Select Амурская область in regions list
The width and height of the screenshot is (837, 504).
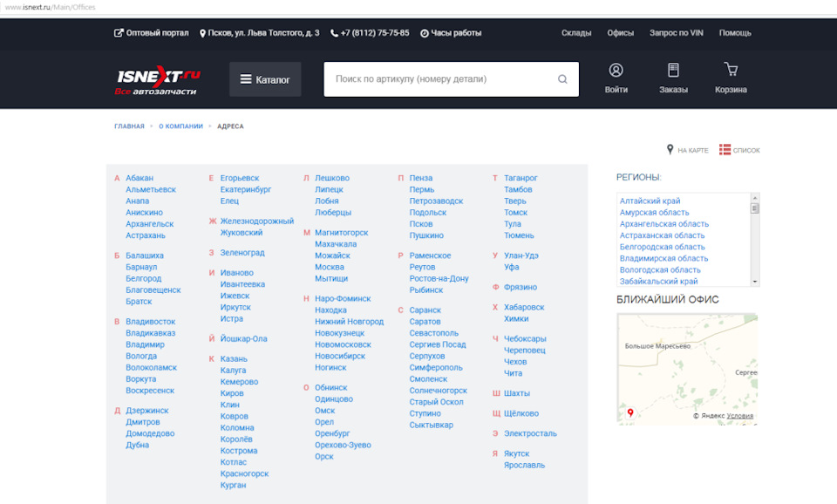(x=654, y=213)
